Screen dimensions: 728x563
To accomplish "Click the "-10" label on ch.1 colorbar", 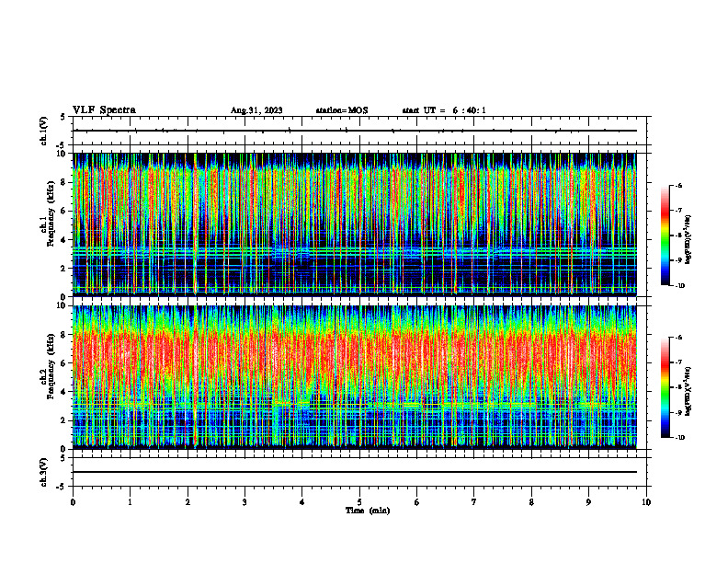I will pyautogui.click(x=680, y=286).
